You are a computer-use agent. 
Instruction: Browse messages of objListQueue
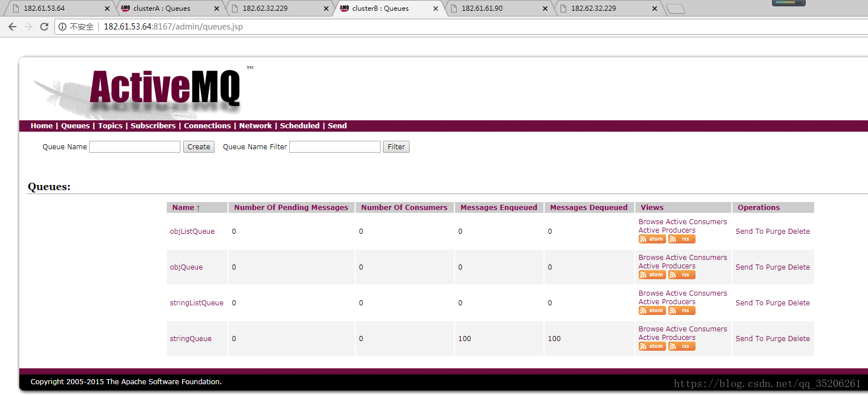(x=651, y=222)
